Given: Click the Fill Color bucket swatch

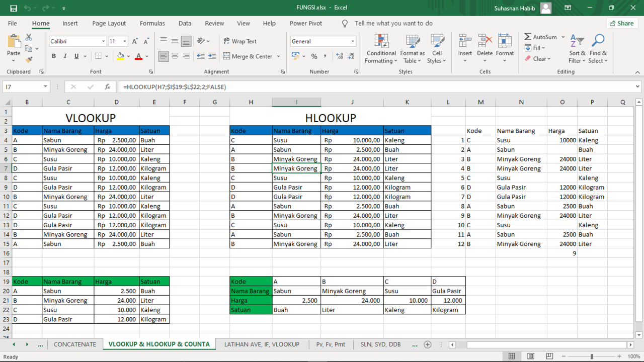Looking at the screenshot, I should 120,56.
